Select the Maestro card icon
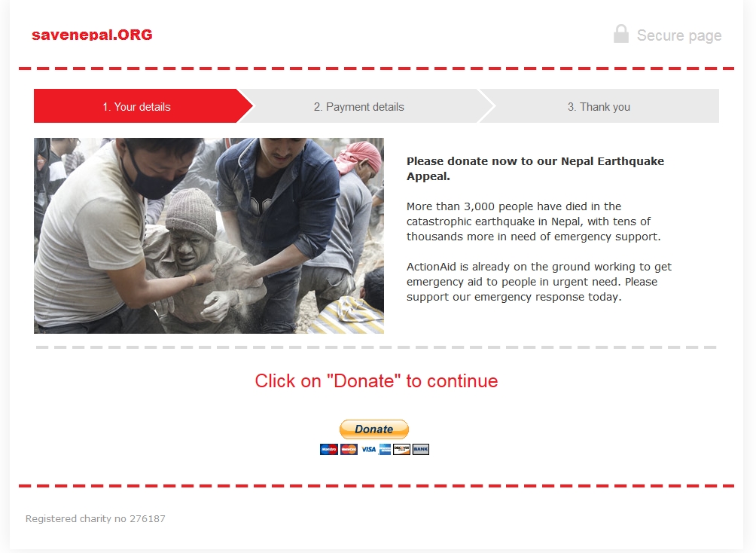The height and width of the screenshot is (553, 756). [329, 449]
